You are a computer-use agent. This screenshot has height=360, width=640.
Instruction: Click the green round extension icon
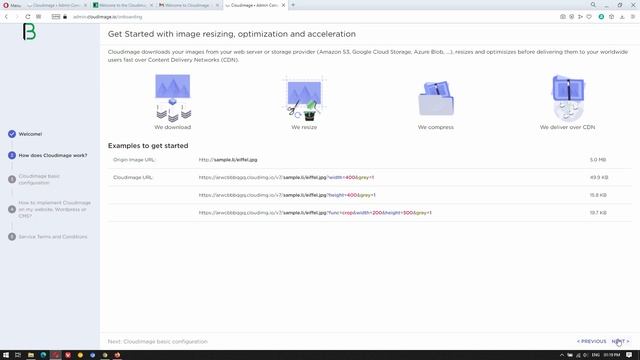(601, 17)
